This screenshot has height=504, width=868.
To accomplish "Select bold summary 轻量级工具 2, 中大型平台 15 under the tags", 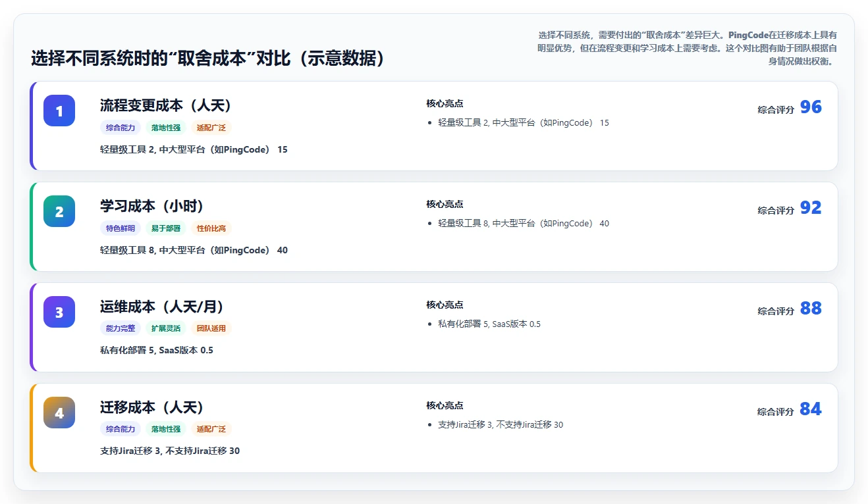I will click(x=194, y=149).
